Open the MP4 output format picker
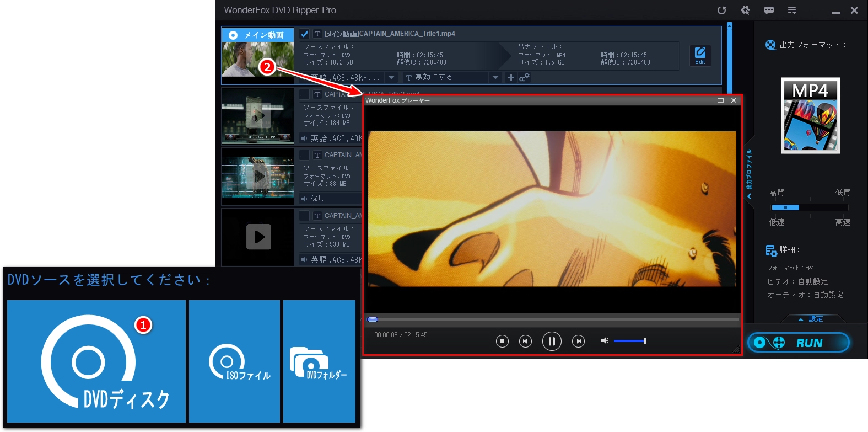Screen dimensions: 868x432 pyautogui.click(x=810, y=115)
